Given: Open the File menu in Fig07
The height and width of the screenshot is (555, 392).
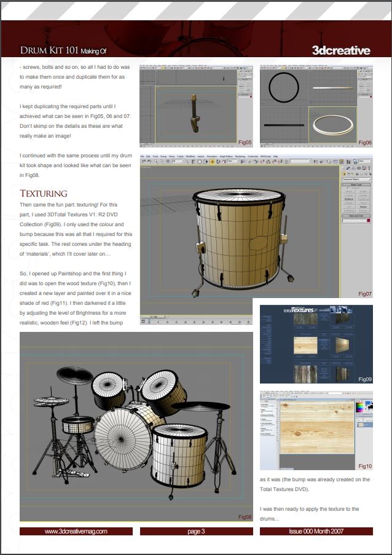Looking at the screenshot, I should 142,156.
